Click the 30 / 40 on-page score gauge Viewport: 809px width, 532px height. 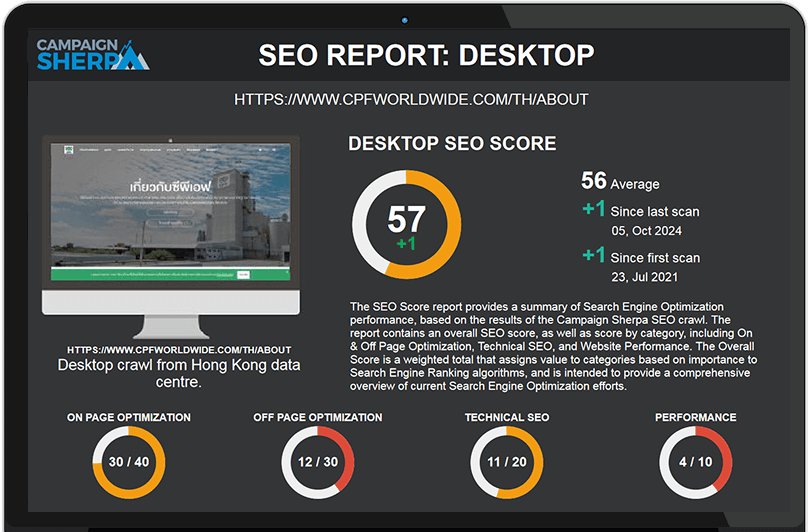click(x=128, y=462)
